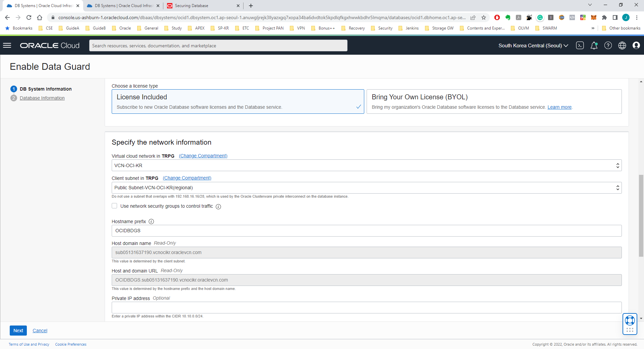The image size is (644, 349).
Task: Open Terms of Use and Privacy
Action: click(29, 344)
